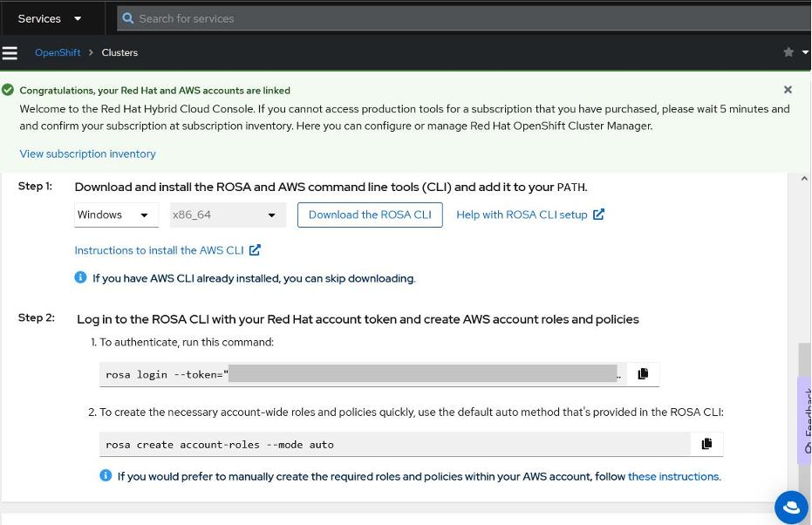Click the info icon about manually creating roles
Screen dimensions: 812x525
(x=106, y=475)
